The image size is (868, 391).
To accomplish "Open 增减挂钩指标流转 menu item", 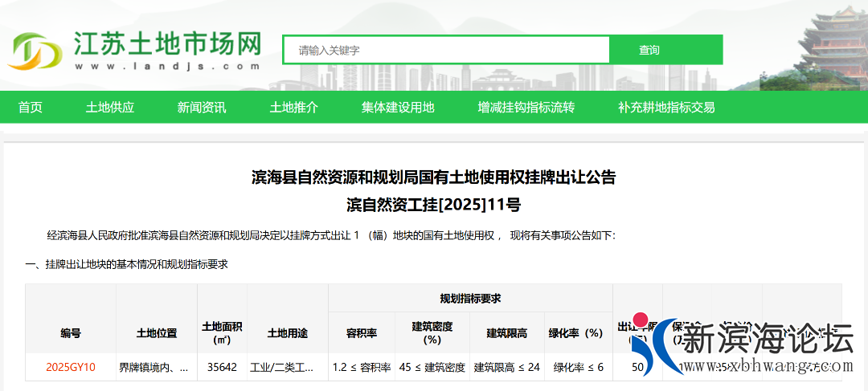I will coord(526,108).
